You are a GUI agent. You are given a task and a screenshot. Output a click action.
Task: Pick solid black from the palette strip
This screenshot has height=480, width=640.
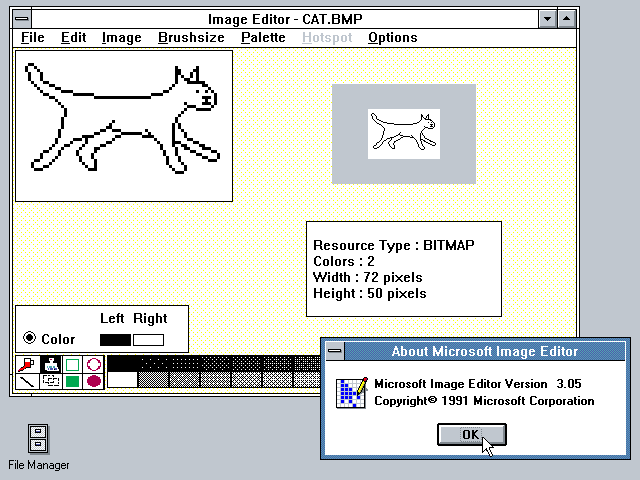click(x=123, y=363)
